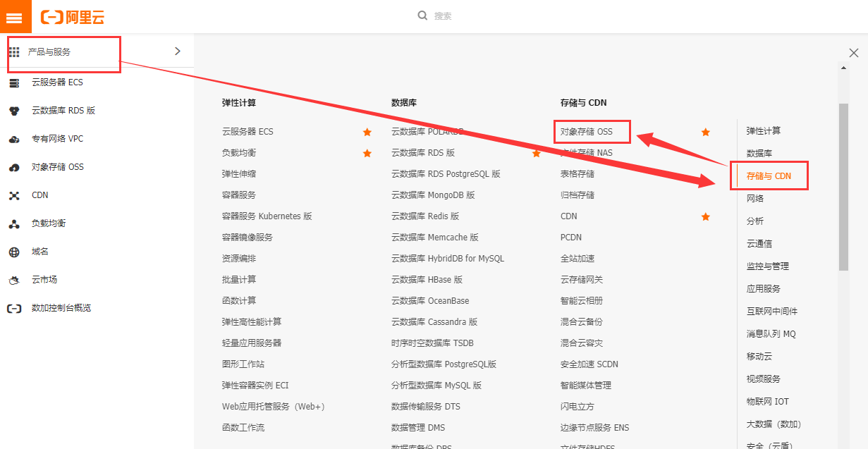868x449 pixels.
Task: Click the 云服务器 ECS sidebar icon
Action: (x=14, y=83)
